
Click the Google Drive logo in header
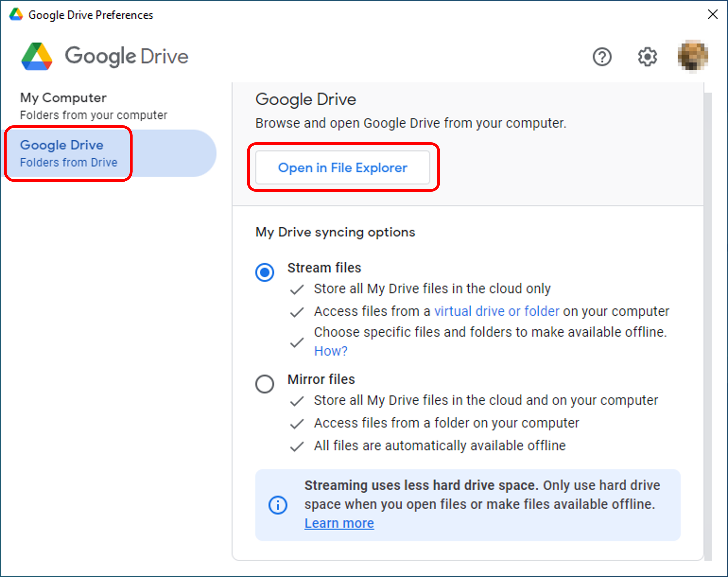104,56
